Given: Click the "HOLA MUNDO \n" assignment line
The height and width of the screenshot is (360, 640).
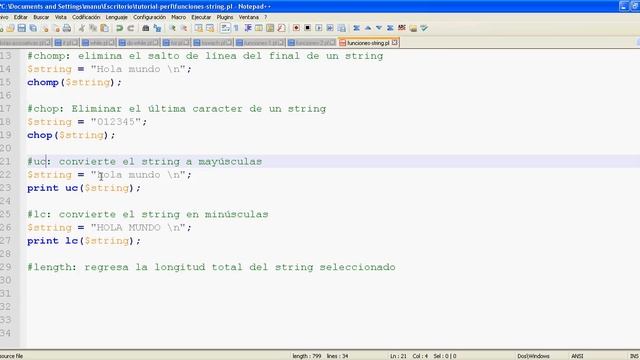Looking at the screenshot, I should (109, 228).
